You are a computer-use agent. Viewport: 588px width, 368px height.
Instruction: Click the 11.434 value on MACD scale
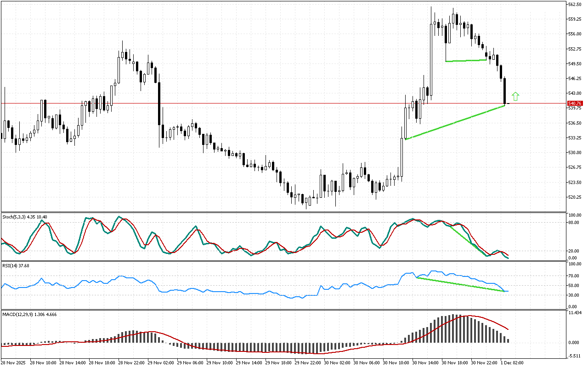(575, 313)
